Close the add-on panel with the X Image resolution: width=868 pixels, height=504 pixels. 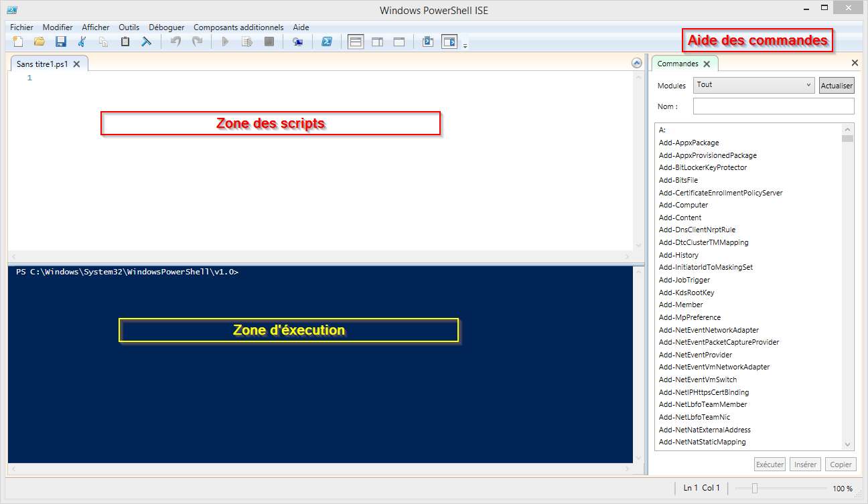pyautogui.click(x=855, y=63)
